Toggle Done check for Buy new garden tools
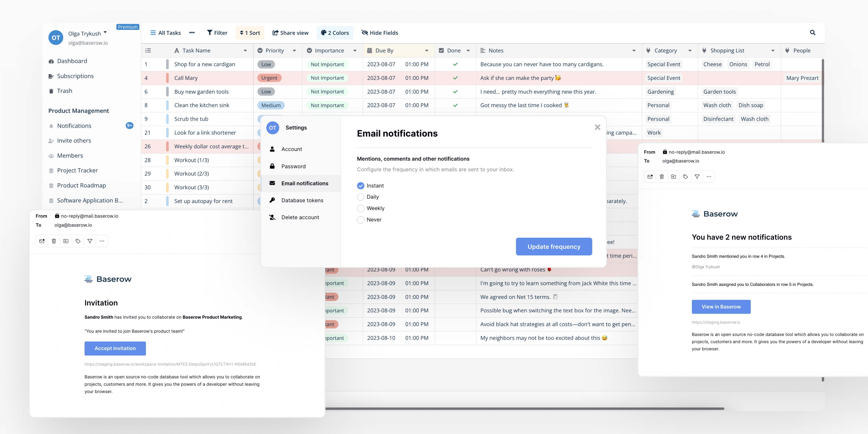The image size is (868, 434). (x=455, y=92)
